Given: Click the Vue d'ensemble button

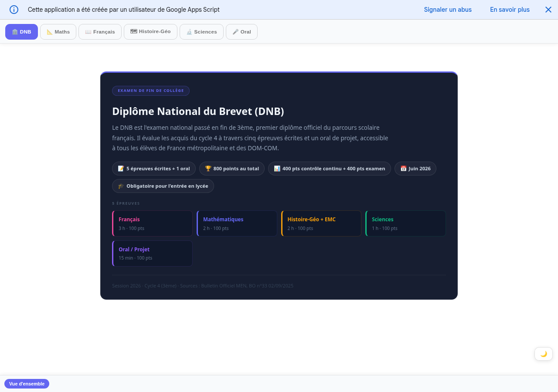Looking at the screenshot, I should tap(27, 384).
